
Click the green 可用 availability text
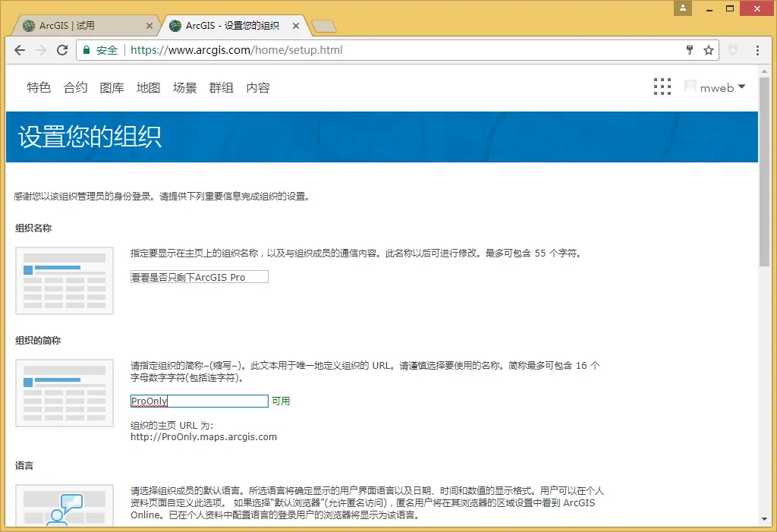pyautogui.click(x=281, y=401)
